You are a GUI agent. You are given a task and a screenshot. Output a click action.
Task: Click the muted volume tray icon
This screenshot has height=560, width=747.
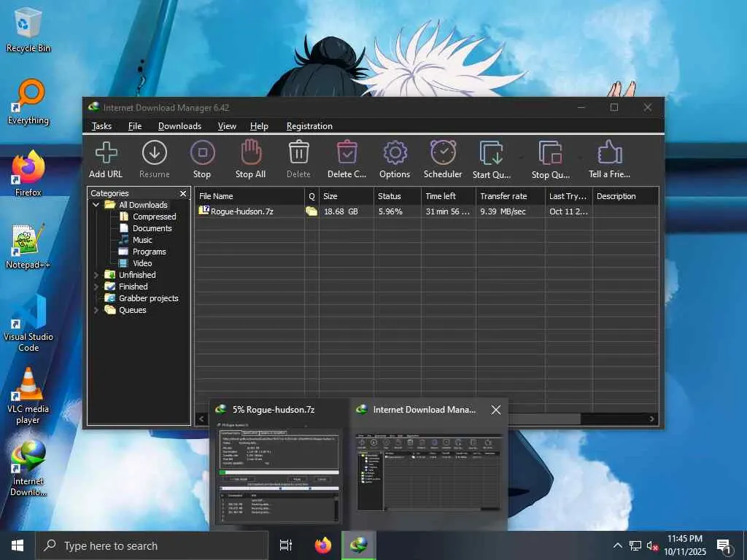click(x=652, y=545)
